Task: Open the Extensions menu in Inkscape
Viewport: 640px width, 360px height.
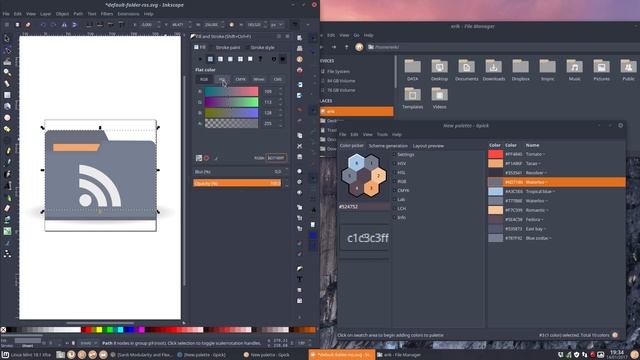Action: pyautogui.click(x=128, y=14)
